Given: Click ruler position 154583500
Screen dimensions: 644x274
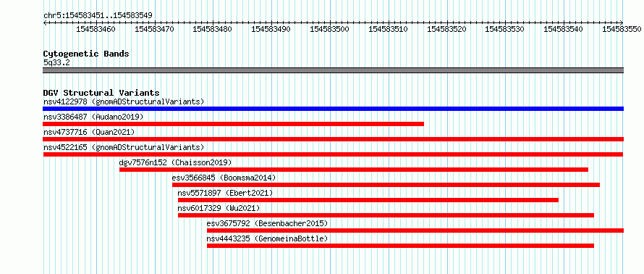Looking at the screenshot, I should pyautogui.click(x=329, y=29).
